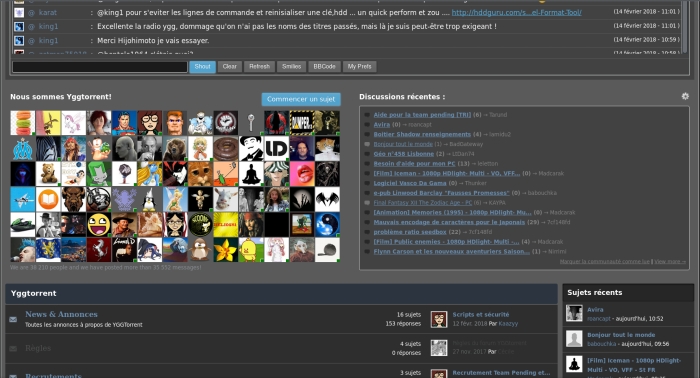Open the Tinker Bell fairy avatar member
Screen dimensions: 700x378
[175, 199]
